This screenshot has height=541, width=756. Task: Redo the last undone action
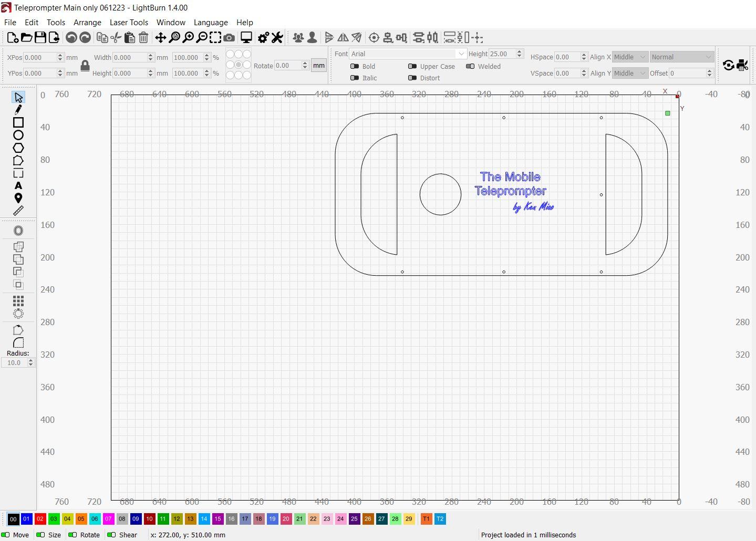tap(85, 37)
